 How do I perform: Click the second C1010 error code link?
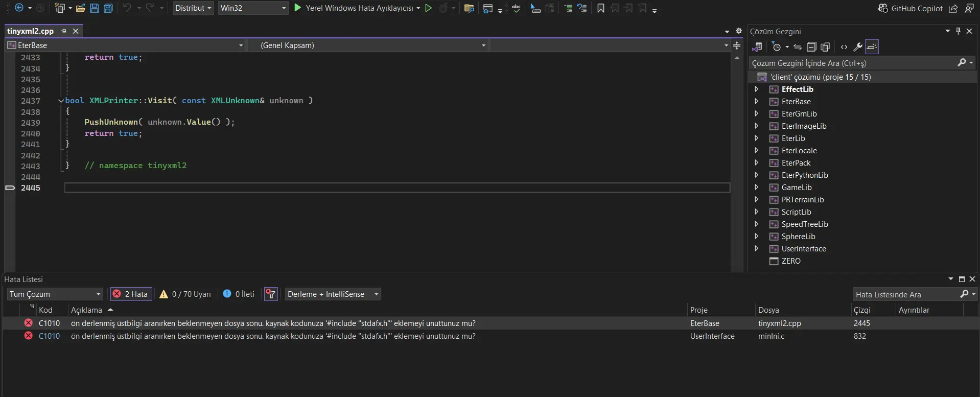click(49, 336)
